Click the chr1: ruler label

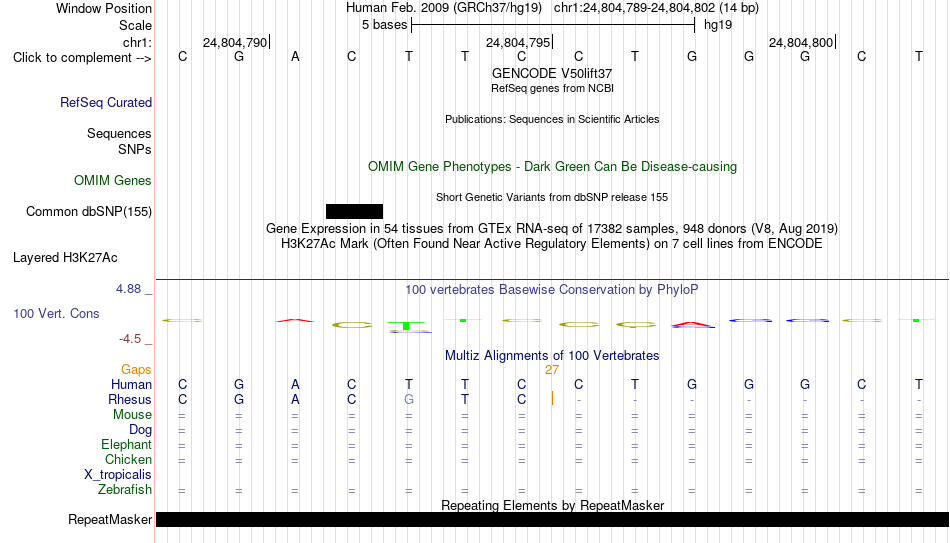click(x=137, y=42)
